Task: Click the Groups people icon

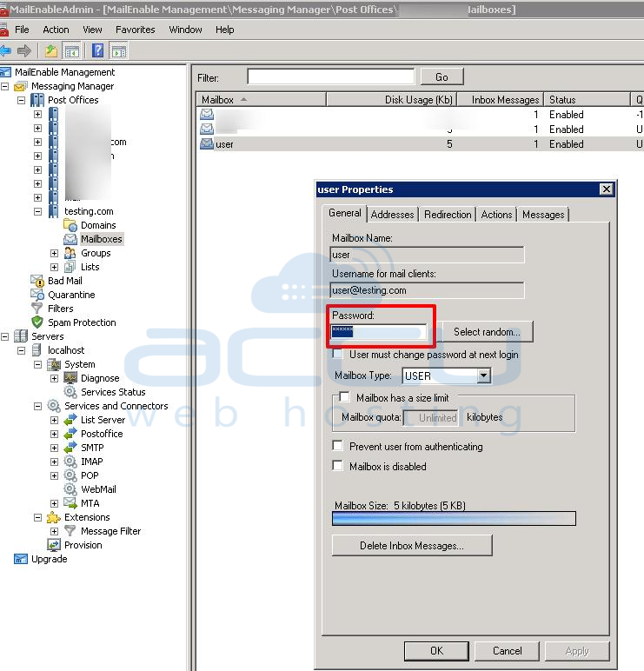Action: (x=70, y=253)
